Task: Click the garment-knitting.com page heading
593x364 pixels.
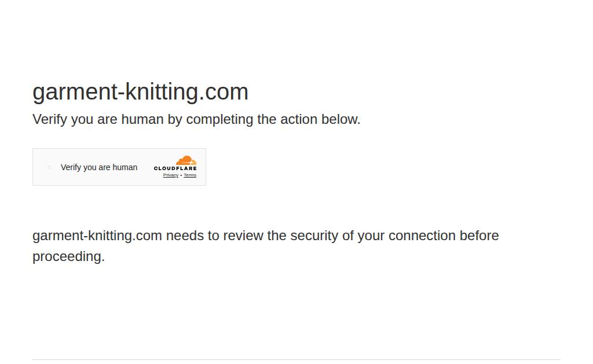Action: 140,92
